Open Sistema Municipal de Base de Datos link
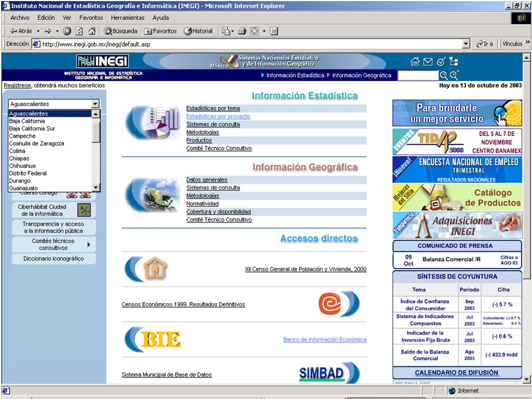The width and height of the screenshot is (532, 399). (167, 375)
